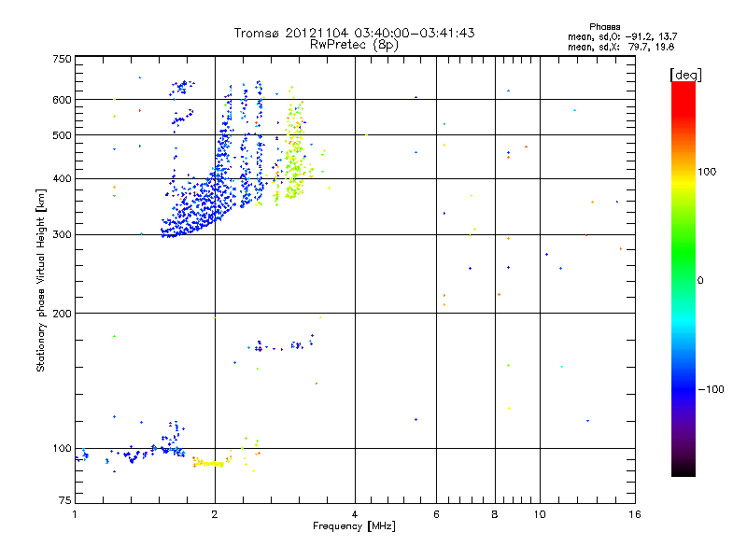Click the '200' y-axis tick label
The height and width of the screenshot is (560, 747).
pos(63,314)
